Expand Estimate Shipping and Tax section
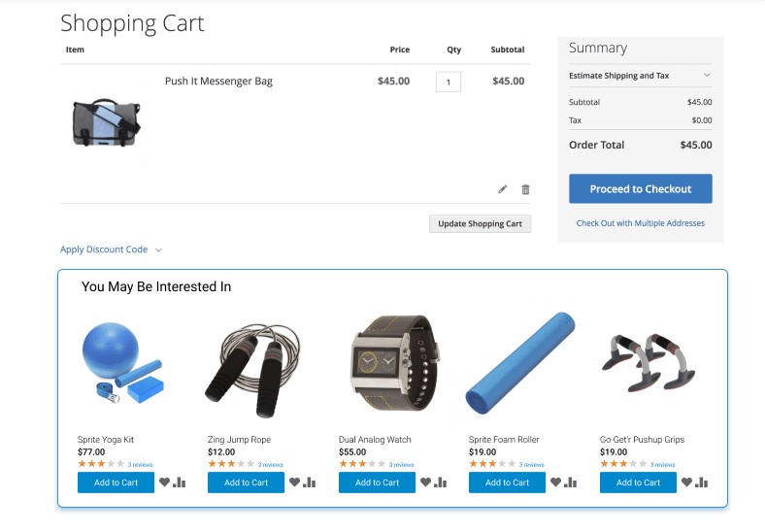The image size is (765, 532). 640,76
